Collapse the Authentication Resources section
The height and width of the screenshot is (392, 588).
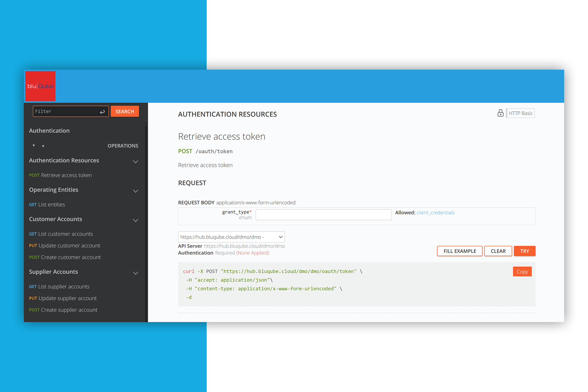(135, 162)
